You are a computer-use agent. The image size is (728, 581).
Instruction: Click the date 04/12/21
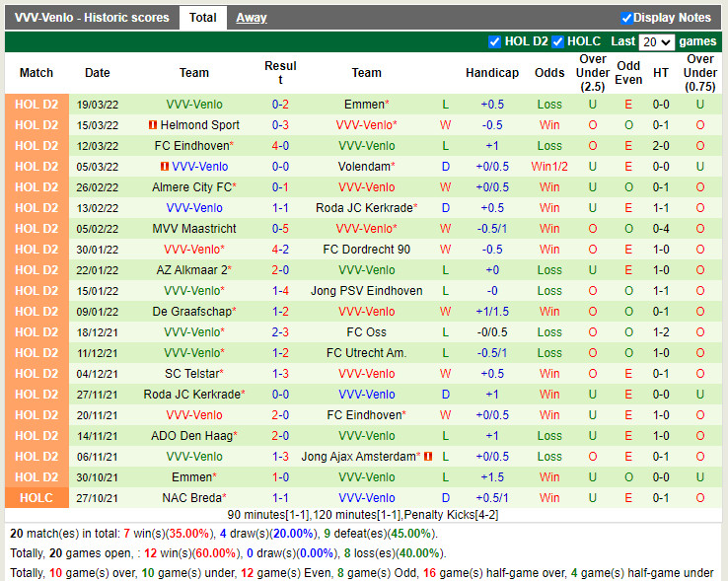pos(98,374)
